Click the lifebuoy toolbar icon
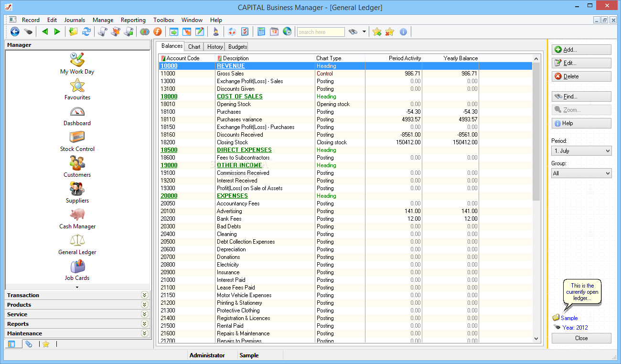Viewport: 621px width, 364px height. pos(232,32)
